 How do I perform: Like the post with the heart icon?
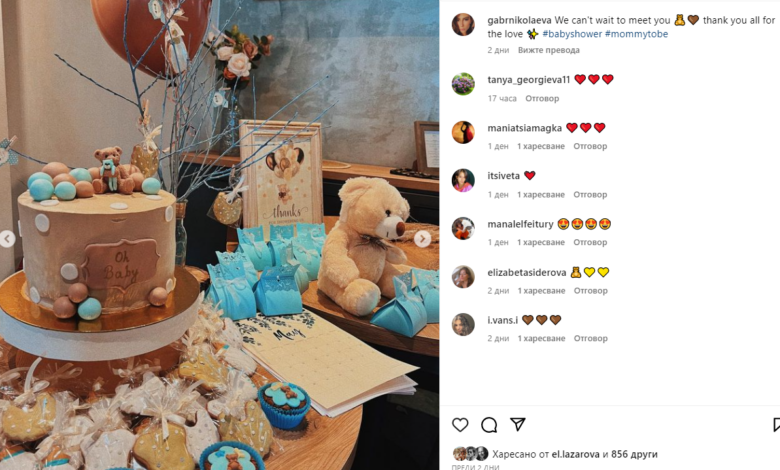coord(460,425)
